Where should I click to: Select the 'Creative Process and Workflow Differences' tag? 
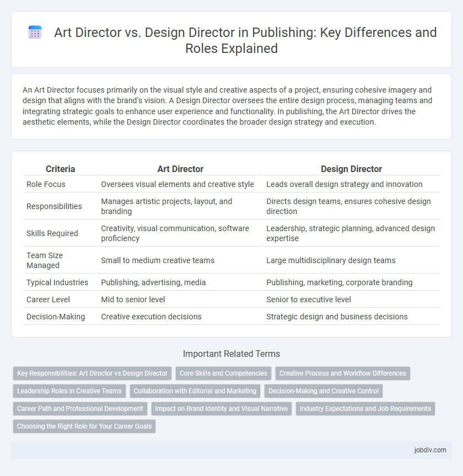pyautogui.click(x=342, y=373)
